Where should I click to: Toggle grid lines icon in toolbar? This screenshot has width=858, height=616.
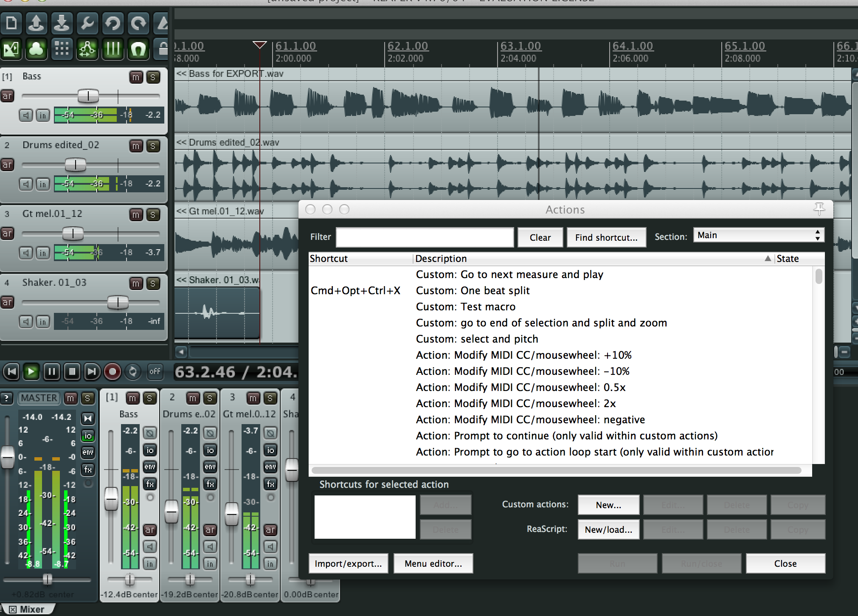tap(113, 49)
